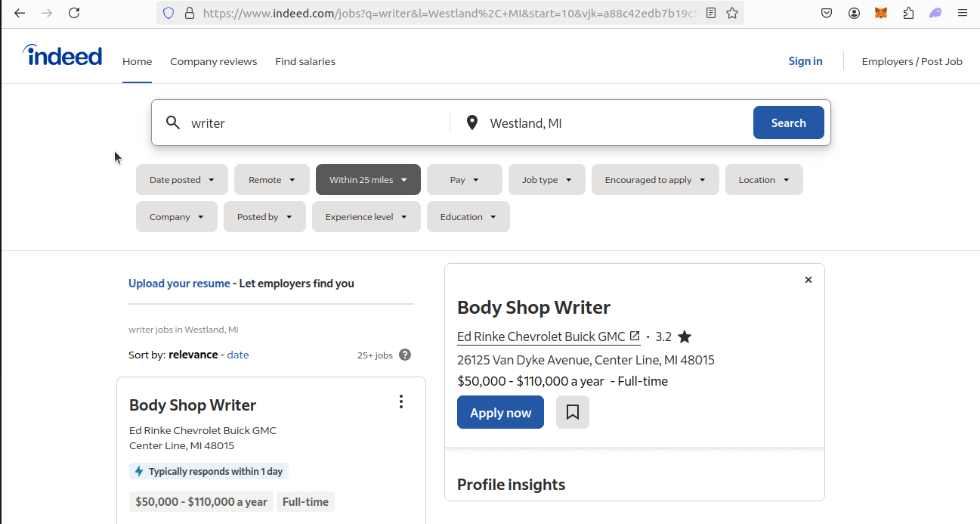Click the 26125 Van Dyke Avenue address text

coord(586,360)
